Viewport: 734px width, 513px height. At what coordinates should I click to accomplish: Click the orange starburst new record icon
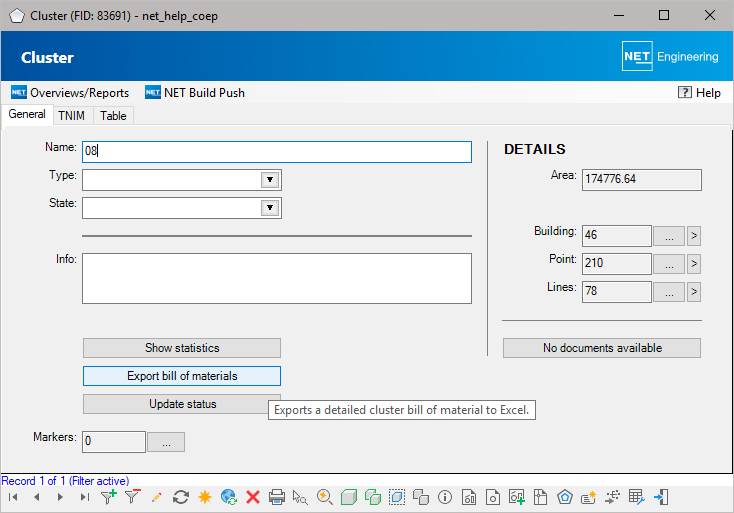click(x=205, y=497)
